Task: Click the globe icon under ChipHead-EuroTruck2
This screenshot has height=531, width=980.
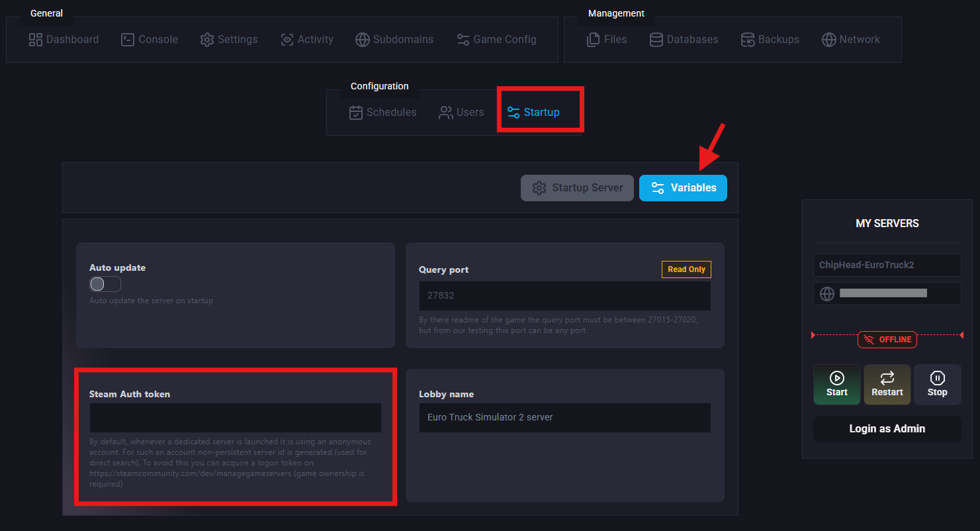Action: point(827,293)
